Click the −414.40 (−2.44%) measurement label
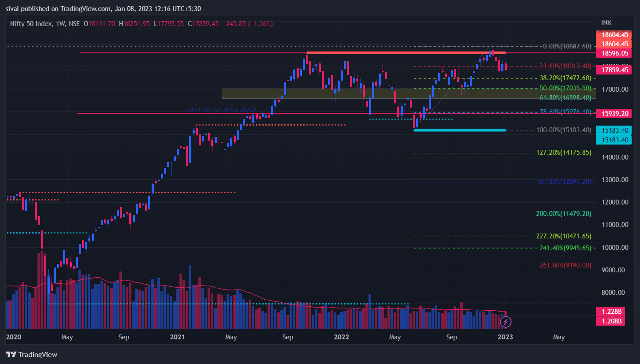 click(222, 110)
